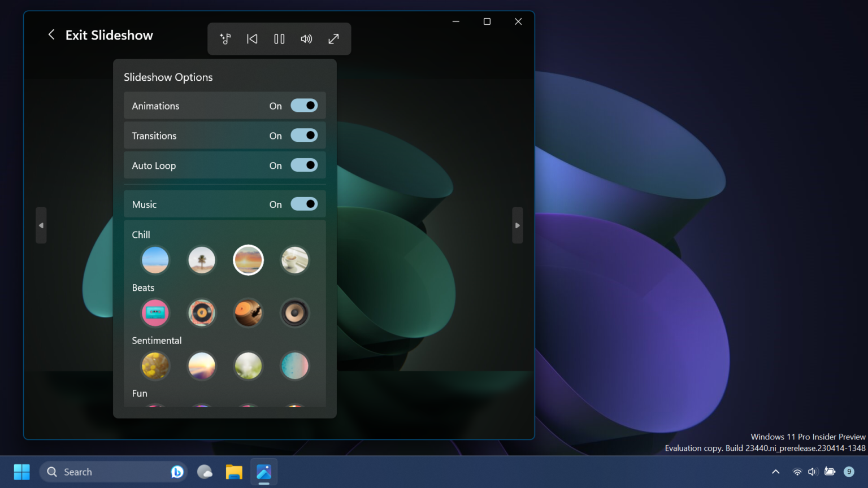Disable the Transitions switch
Screen dimensions: 868x488
pyautogui.click(x=304, y=136)
